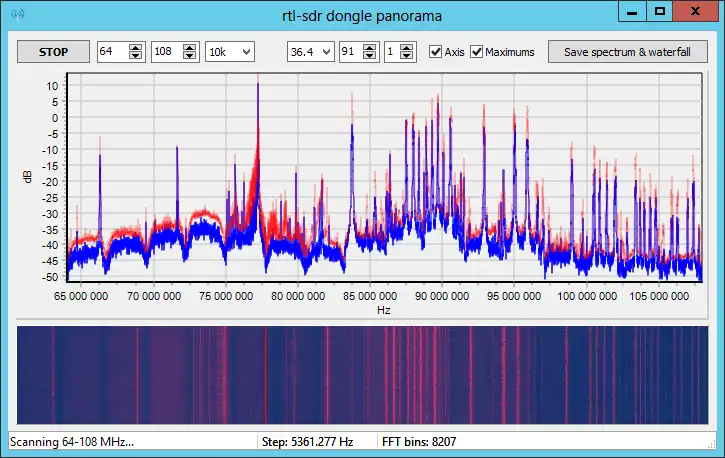Click the 'FFT bins: 8207' status text
Image resolution: width=725 pixels, height=458 pixels.
[x=419, y=442]
